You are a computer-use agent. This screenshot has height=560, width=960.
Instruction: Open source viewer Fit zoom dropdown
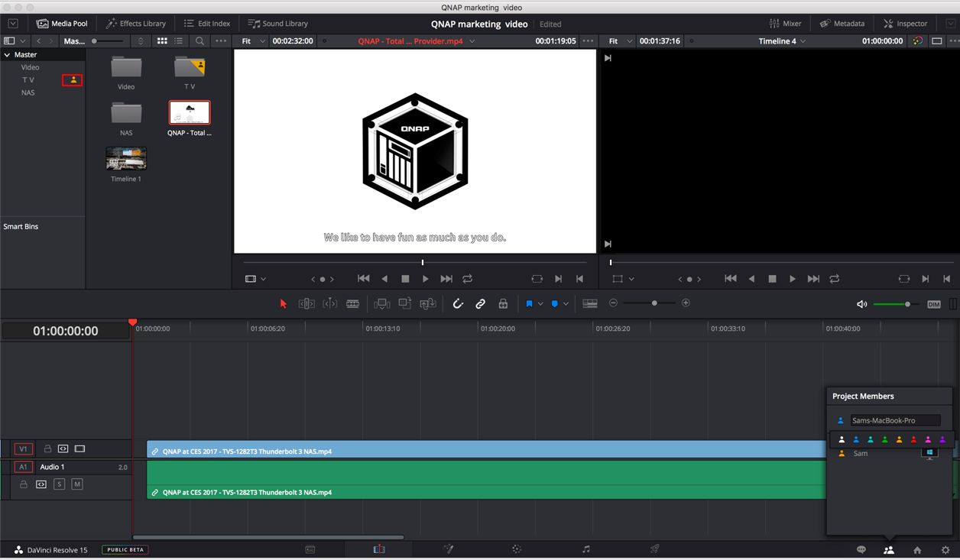(x=254, y=41)
